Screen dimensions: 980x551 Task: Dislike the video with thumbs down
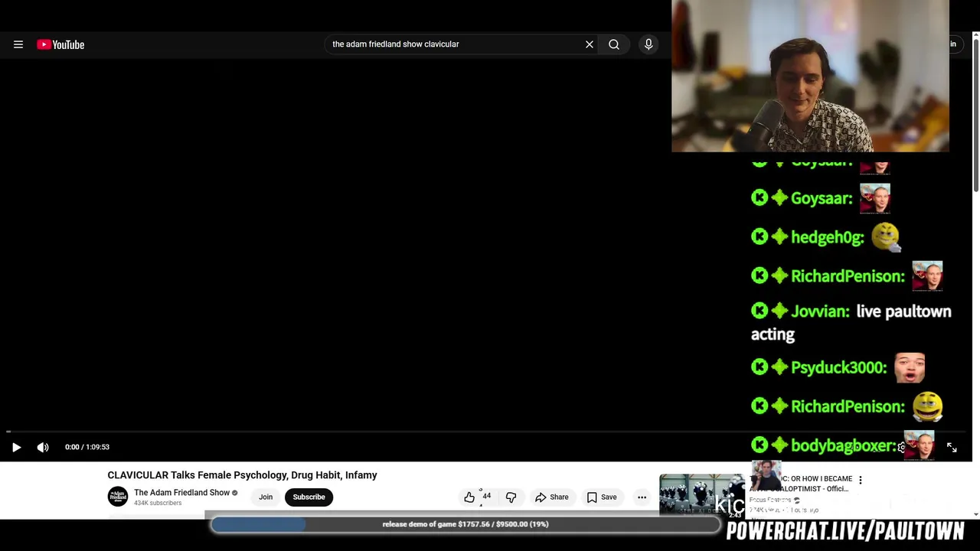pyautogui.click(x=511, y=497)
